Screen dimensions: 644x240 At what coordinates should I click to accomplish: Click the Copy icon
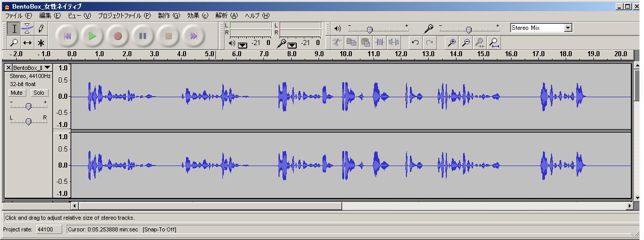pyautogui.click(x=351, y=43)
